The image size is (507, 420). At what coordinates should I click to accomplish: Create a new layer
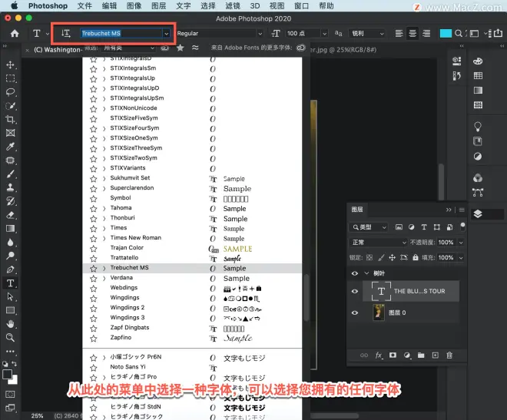pos(436,356)
